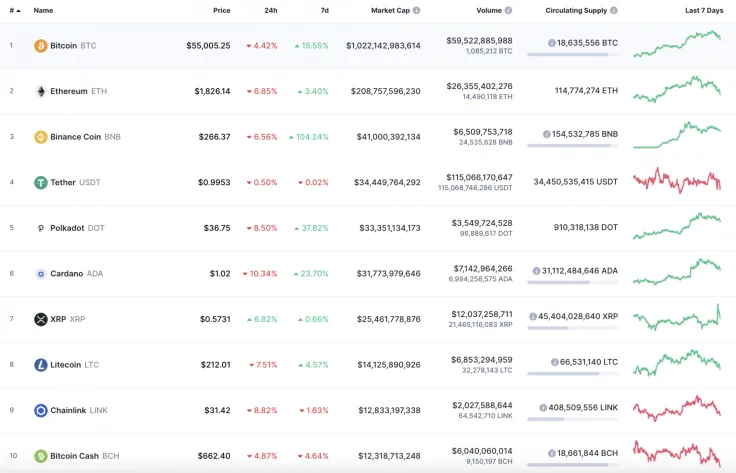Click Ethereum supply 114,774,274 ETH
Screen dimensions: 736x473
pos(586,91)
